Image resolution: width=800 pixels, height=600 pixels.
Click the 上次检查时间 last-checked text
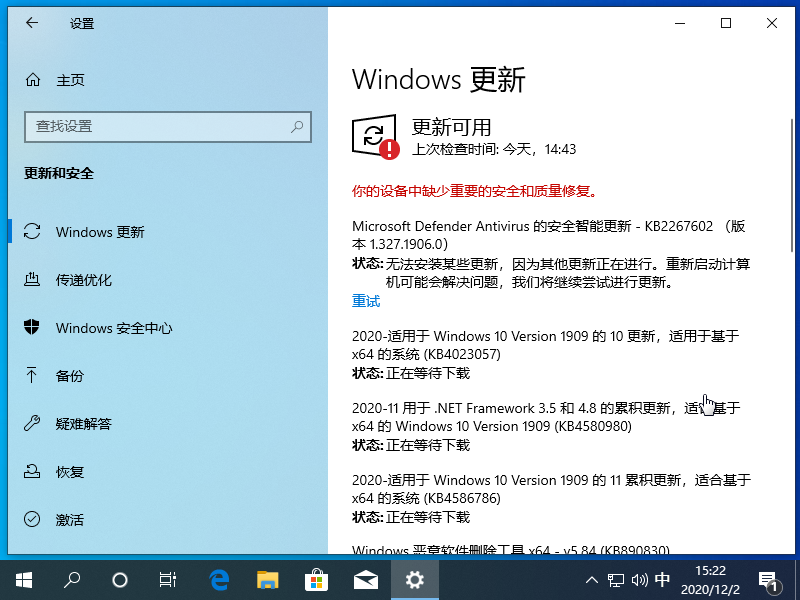494,149
